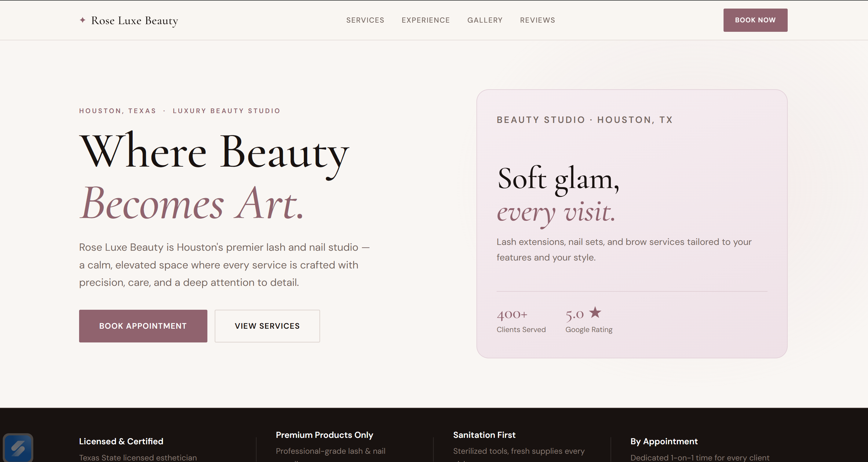
Task: Visit the REVIEWS section
Action: (x=538, y=20)
